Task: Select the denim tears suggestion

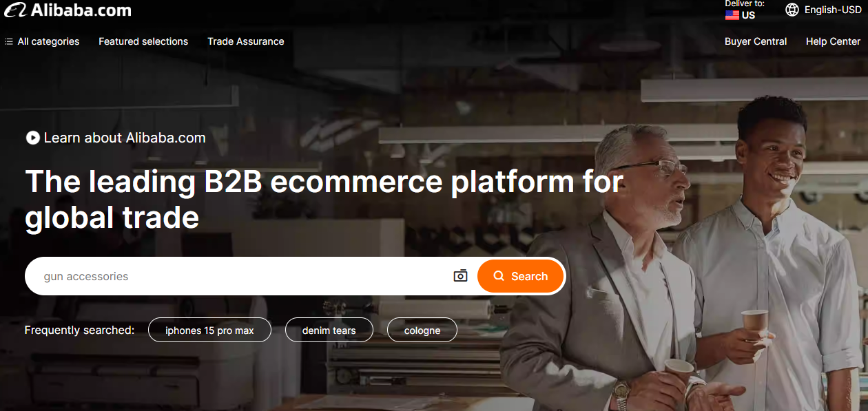Action: pyautogui.click(x=329, y=330)
